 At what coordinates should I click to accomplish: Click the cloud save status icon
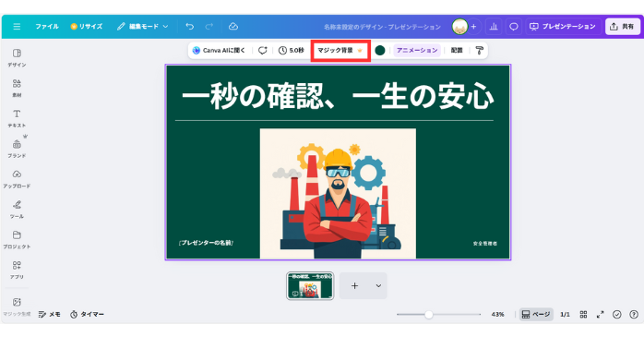tap(233, 26)
